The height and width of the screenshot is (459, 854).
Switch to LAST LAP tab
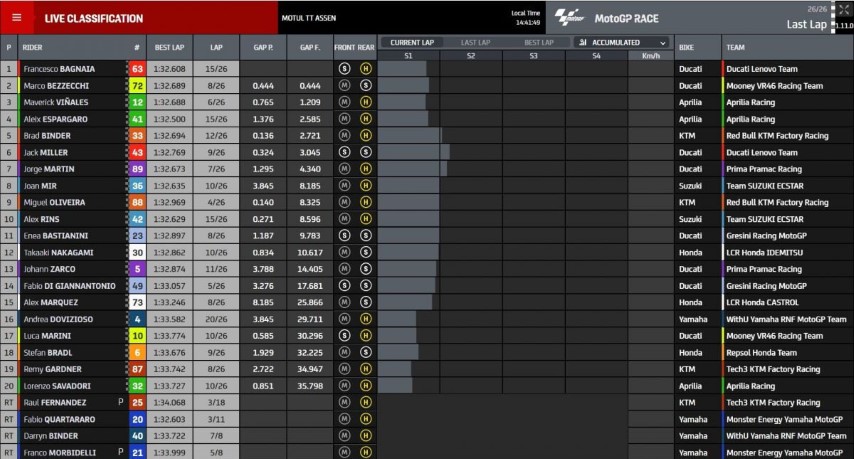(475, 42)
